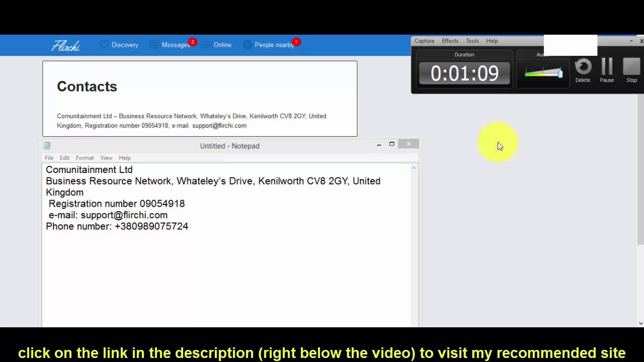The height and width of the screenshot is (362, 644).
Task: Click the Phone number line in Notepad
Action: (x=117, y=226)
